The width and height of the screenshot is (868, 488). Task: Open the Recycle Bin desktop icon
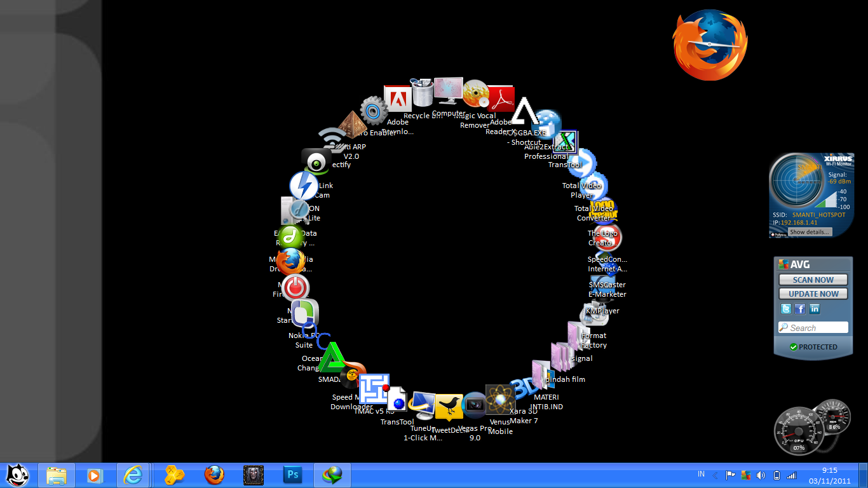[x=423, y=93]
